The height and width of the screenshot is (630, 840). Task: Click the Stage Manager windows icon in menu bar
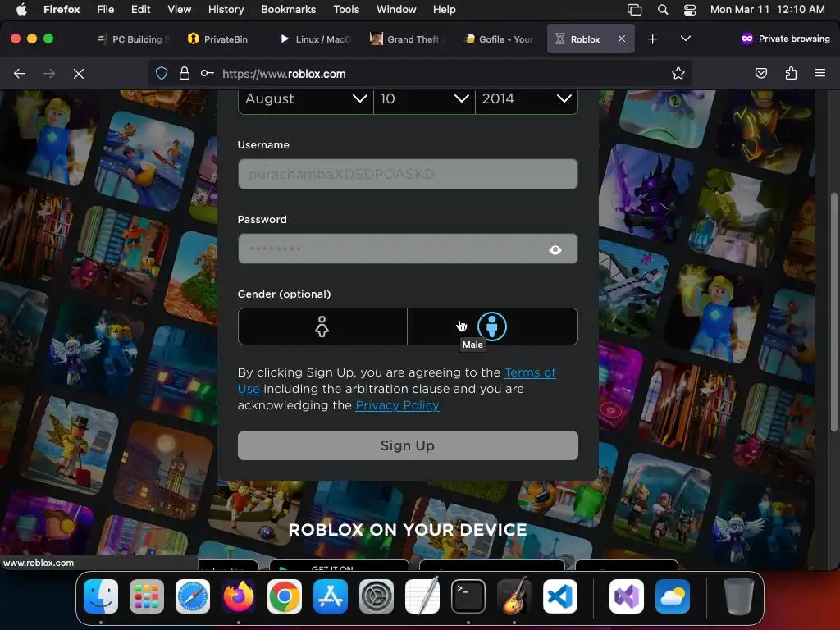(x=634, y=9)
